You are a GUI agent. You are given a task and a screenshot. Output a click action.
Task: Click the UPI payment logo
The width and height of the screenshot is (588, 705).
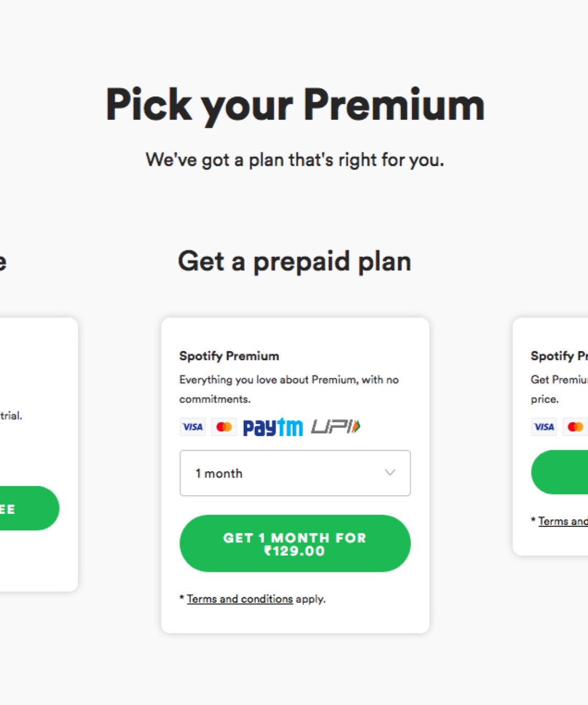click(335, 427)
